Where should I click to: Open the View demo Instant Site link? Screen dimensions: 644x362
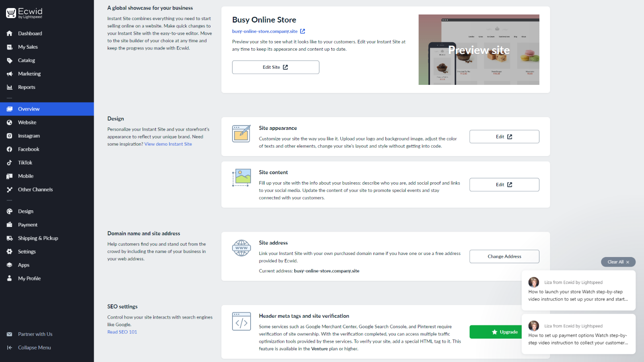pyautogui.click(x=168, y=144)
